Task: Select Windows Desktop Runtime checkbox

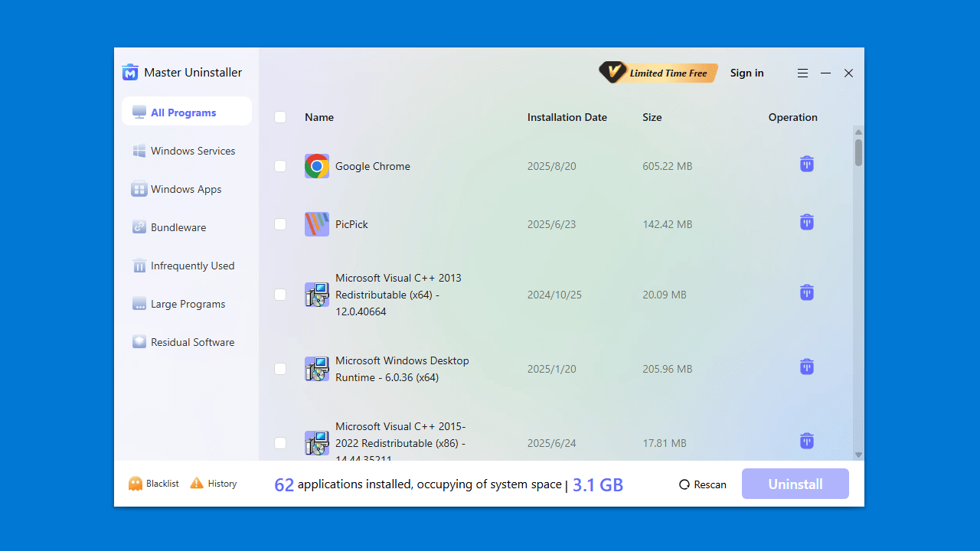Action: click(280, 369)
